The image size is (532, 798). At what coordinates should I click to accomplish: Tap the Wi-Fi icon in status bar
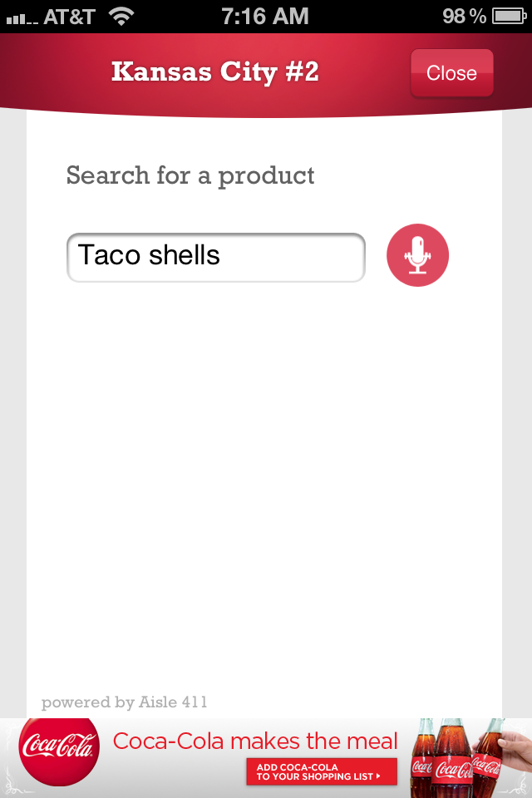(x=121, y=17)
